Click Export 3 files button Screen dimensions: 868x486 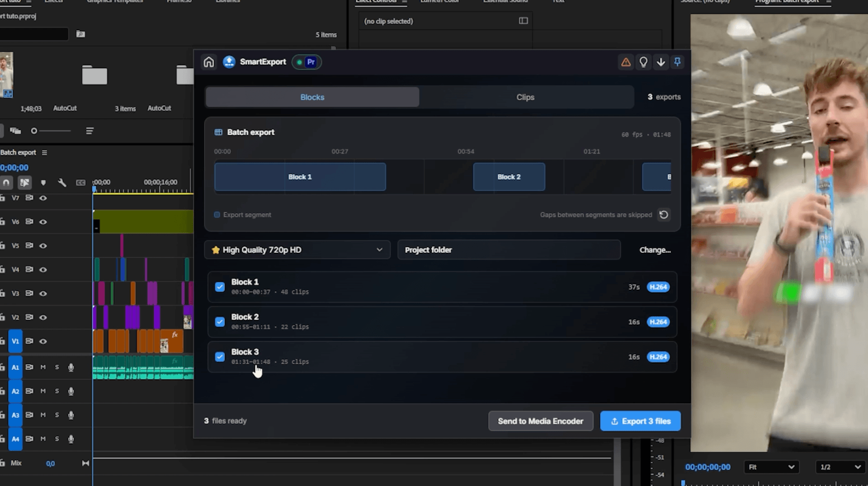tap(640, 421)
